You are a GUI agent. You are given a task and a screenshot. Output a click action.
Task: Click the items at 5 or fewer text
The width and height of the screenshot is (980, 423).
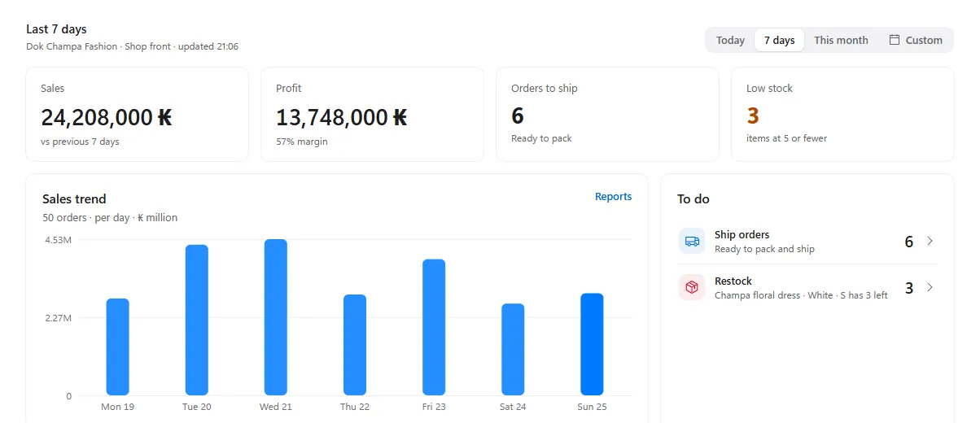[786, 138]
